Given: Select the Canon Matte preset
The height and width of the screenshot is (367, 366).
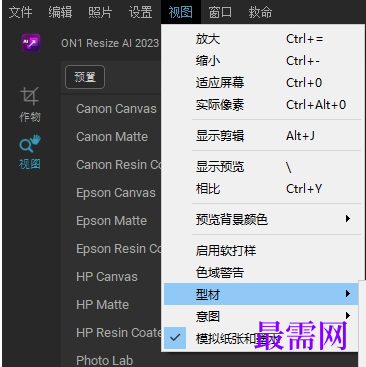Looking at the screenshot, I should (x=112, y=137).
